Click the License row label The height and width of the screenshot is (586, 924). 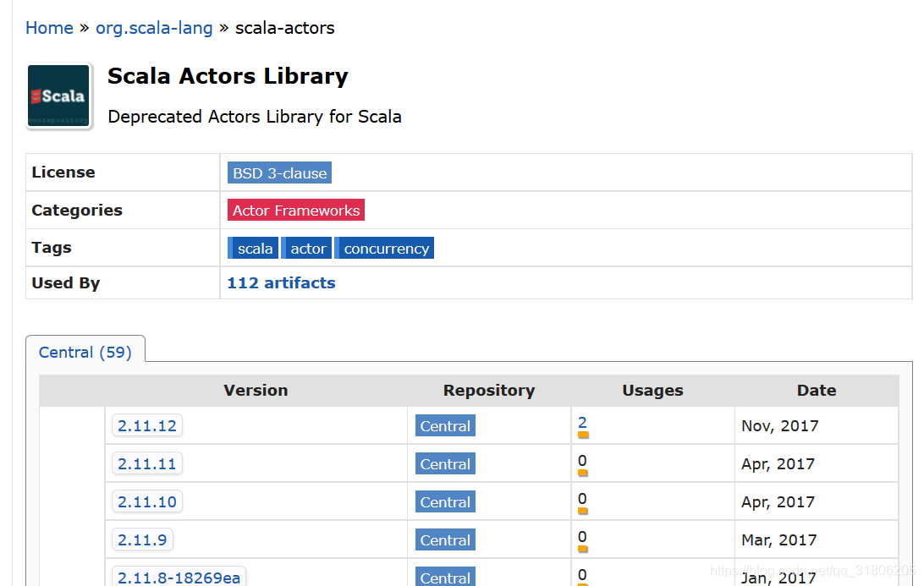pos(63,172)
